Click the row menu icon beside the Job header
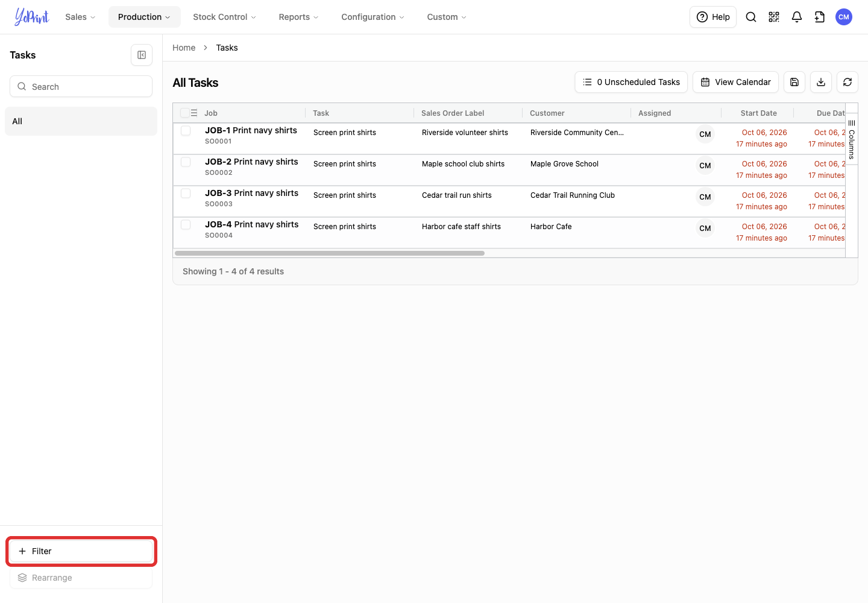 pyautogui.click(x=194, y=113)
